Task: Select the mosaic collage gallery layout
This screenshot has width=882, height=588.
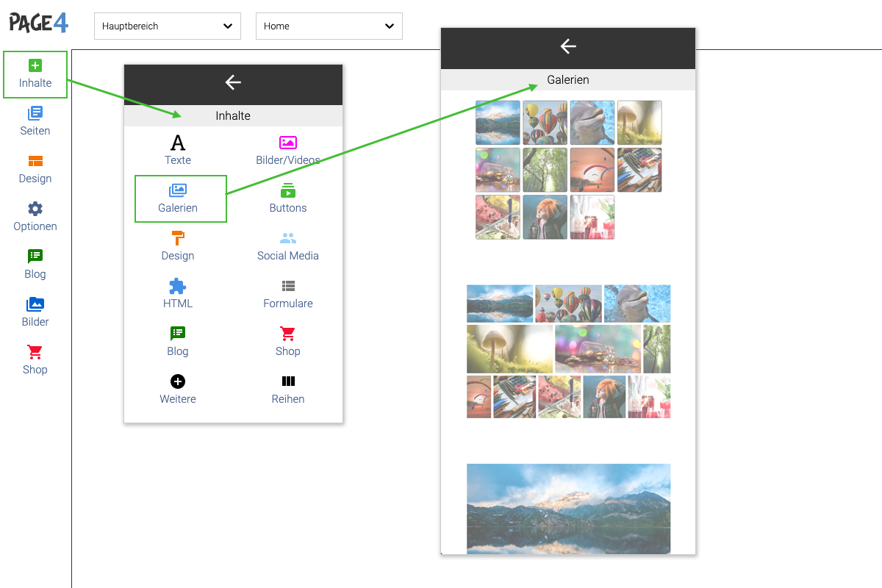Action: pyautogui.click(x=568, y=351)
